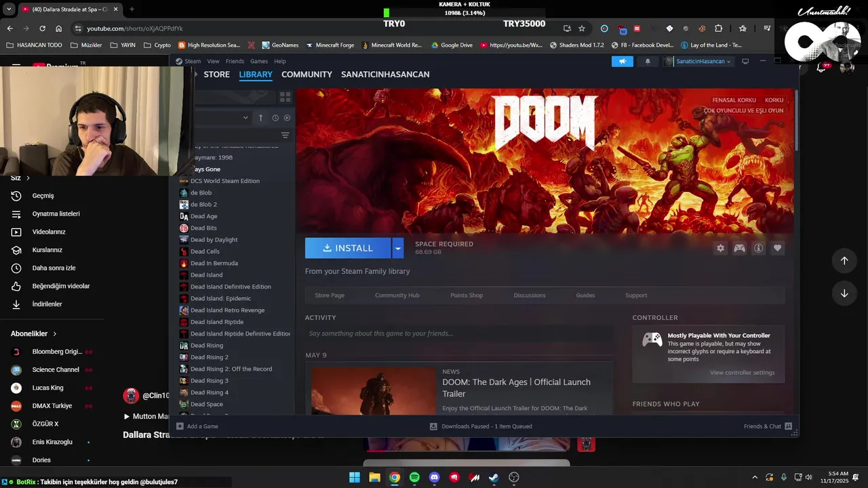Open Spotify from the Windows taskbar
This screenshot has height=488, width=868.
(414, 477)
